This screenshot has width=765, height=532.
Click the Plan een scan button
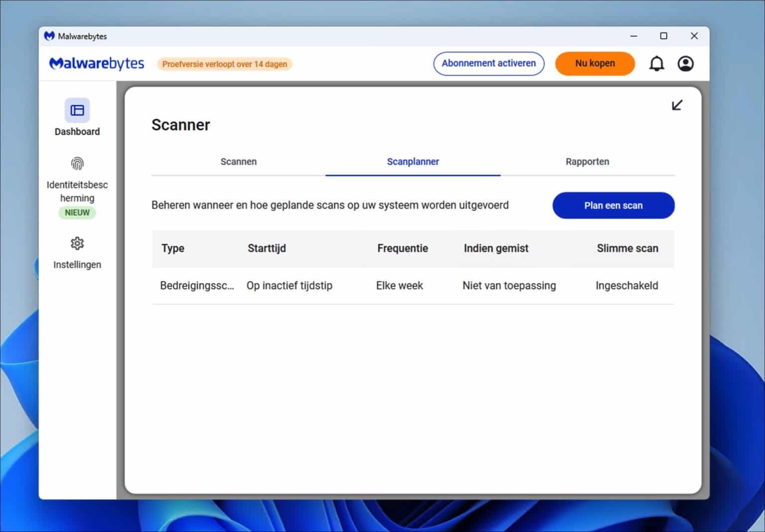pyautogui.click(x=614, y=206)
